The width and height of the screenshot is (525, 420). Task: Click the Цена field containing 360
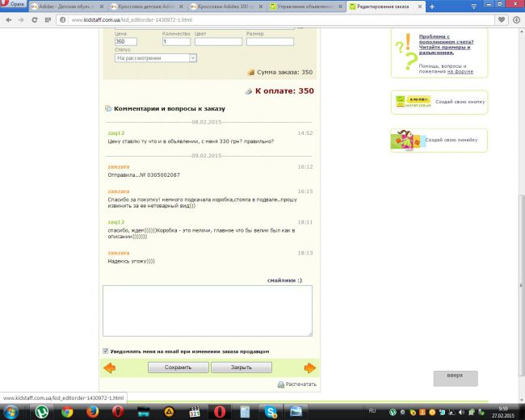click(x=126, y=41)
